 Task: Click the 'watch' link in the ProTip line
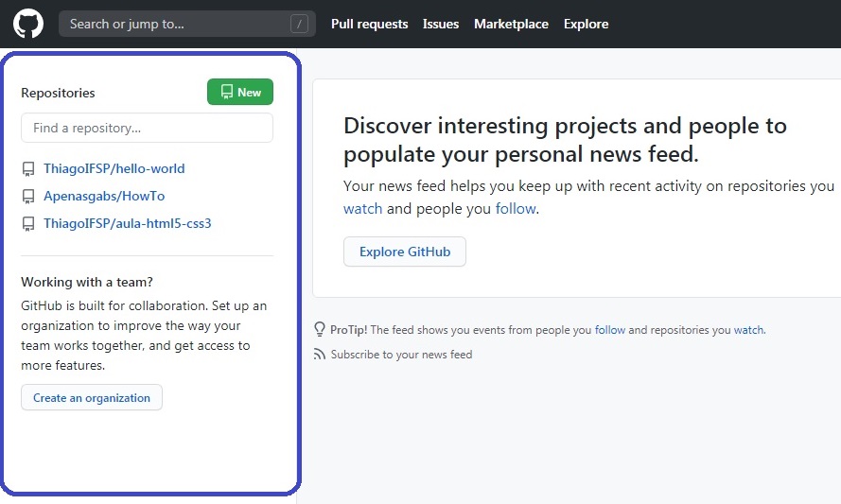[x=748, y=330]
